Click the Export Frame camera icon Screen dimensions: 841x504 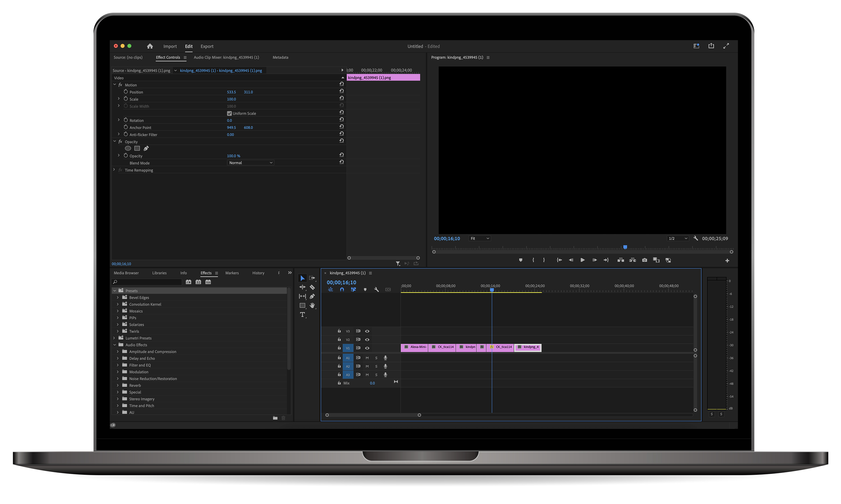pyautogui.click(x=644, y=260)
